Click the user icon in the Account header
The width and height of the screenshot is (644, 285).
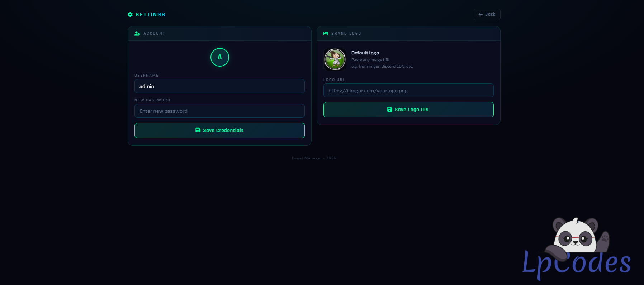(137, 33)
